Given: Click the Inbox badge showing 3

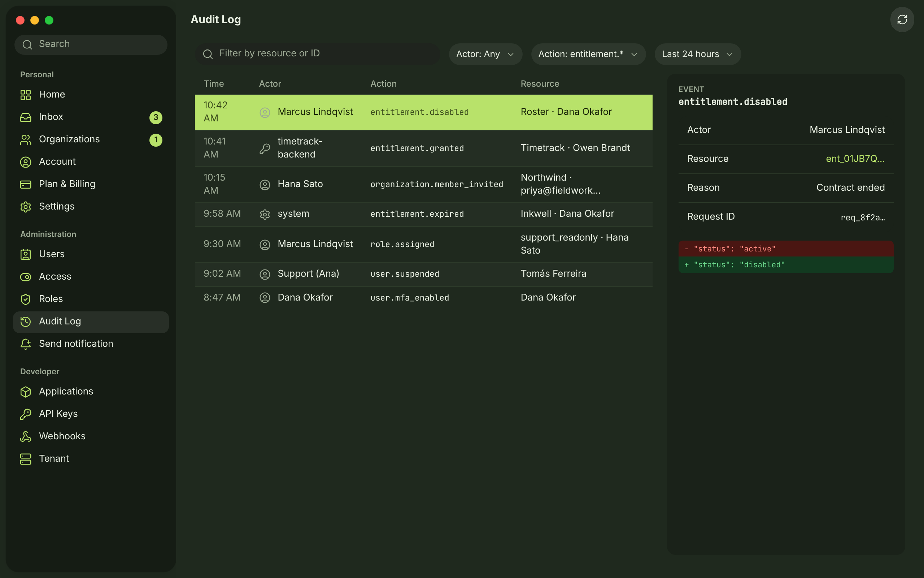Looking at the screenshot, I should coord(156,117).
